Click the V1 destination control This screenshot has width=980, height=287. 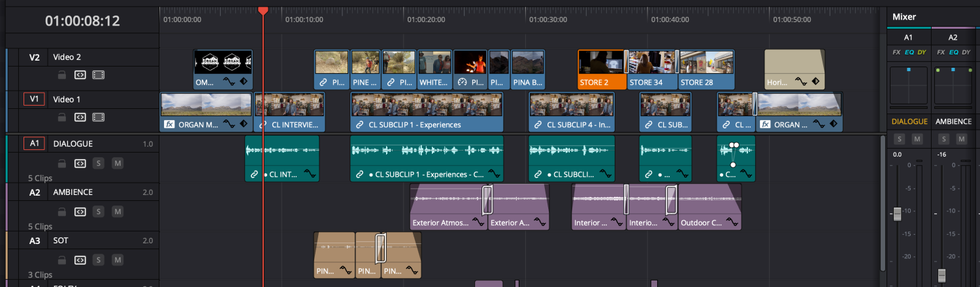tap(34, 100)
